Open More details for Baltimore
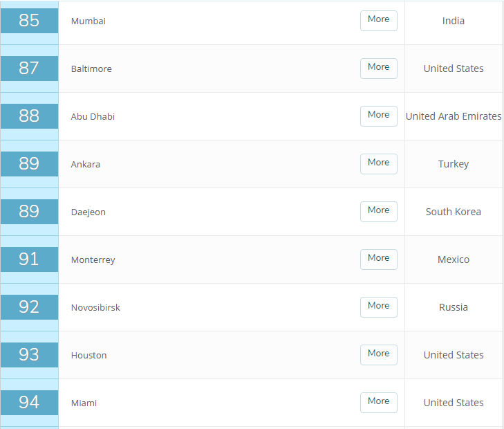The image size is (504, 429). [x=378, y=68]
